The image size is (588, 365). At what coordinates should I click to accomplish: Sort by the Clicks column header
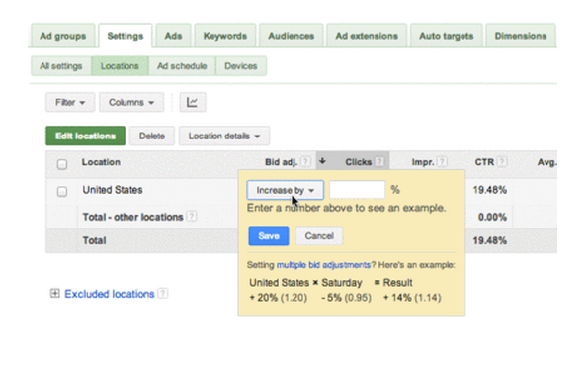click(358, 162)
